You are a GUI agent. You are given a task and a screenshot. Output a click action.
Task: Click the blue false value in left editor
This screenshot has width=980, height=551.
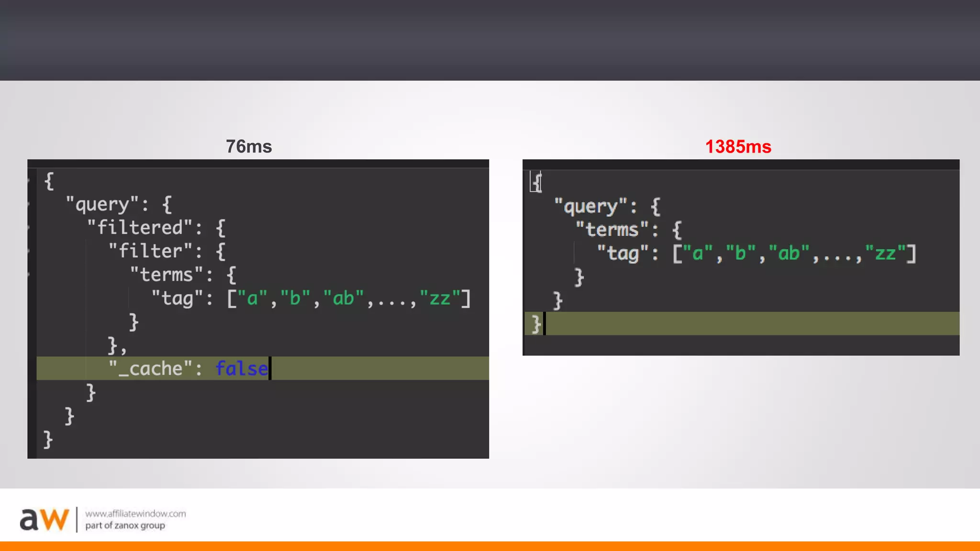click(x=241, y=368)
